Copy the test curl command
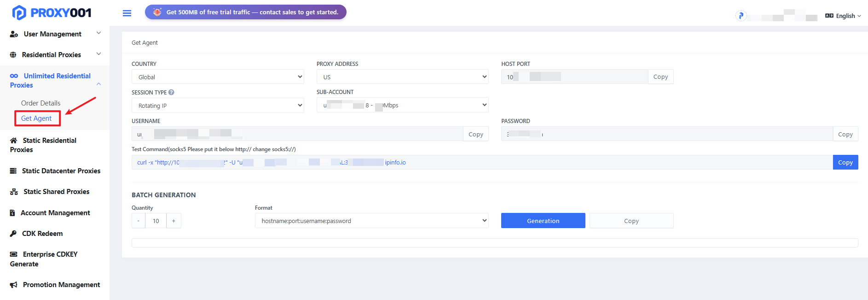868x300 pixels. click(845, 162)
